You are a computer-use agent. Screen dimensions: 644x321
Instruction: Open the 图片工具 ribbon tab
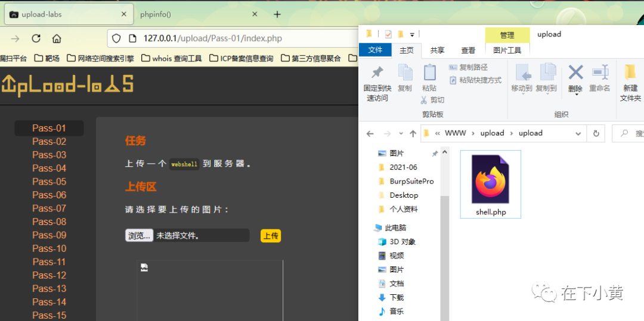507,50
